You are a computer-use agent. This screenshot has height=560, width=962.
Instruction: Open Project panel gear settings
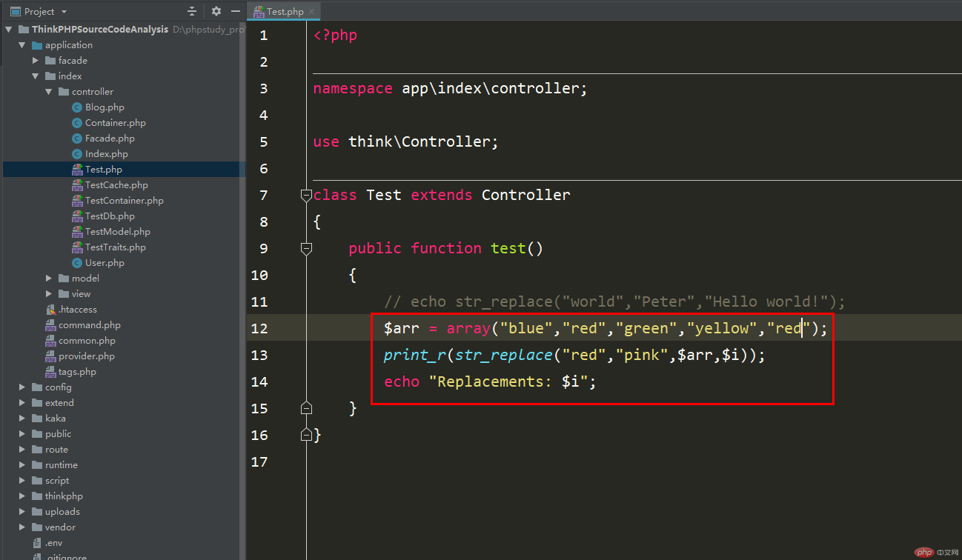click(x=216, y=11)
